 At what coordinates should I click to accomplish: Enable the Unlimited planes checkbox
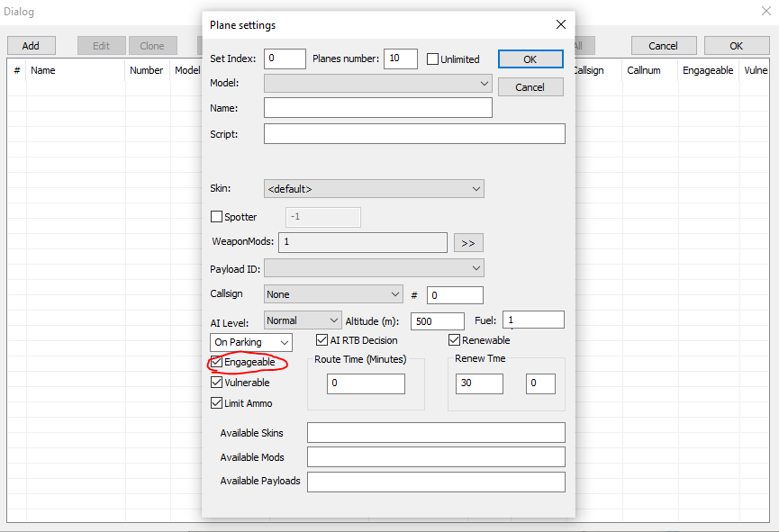(432, 59)
